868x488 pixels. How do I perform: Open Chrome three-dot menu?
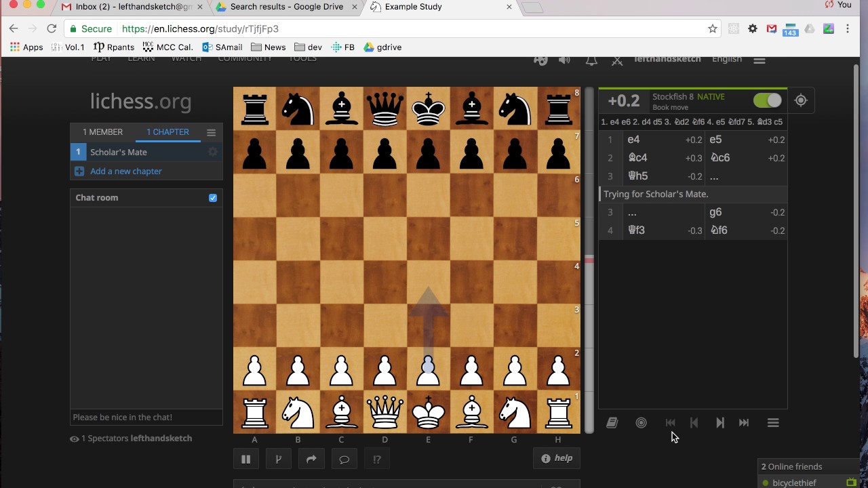pos(848,28)
